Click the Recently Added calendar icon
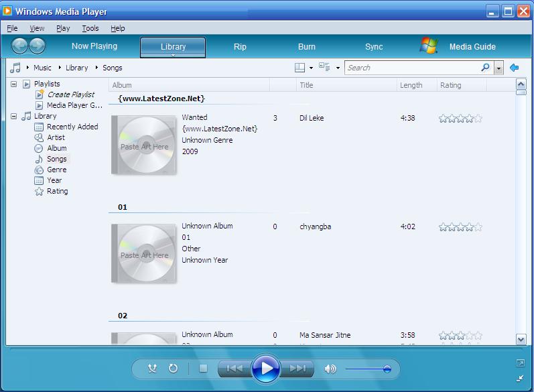This screenshot has width=534, height=392. tap(39, 127)
